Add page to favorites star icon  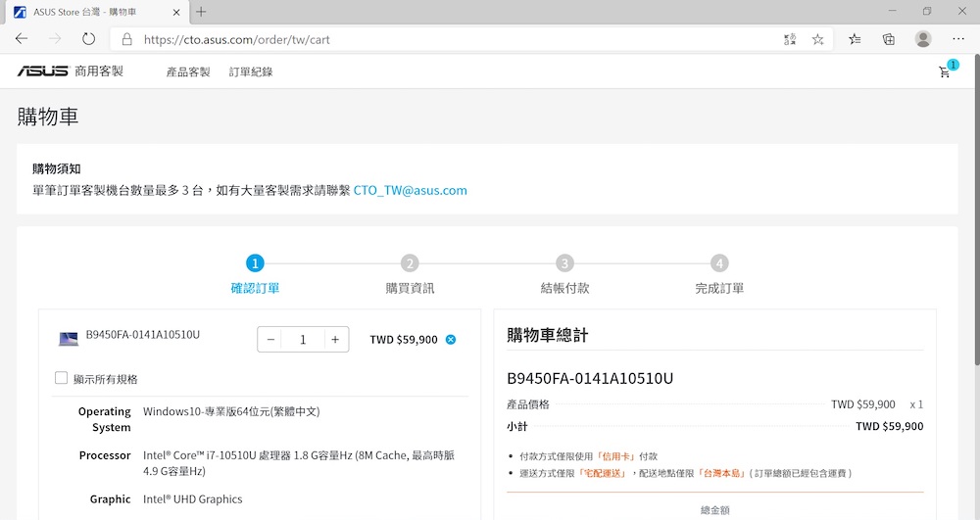pyautogui.click(x=818, y=39)
